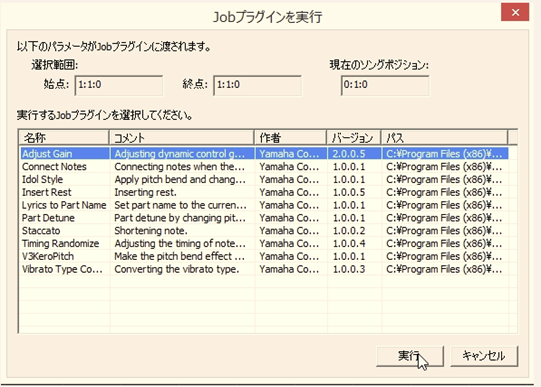Close the Jobプラグインを実行 dialog
This screenshot has height=387, width=541.
[x=515, y=13]
